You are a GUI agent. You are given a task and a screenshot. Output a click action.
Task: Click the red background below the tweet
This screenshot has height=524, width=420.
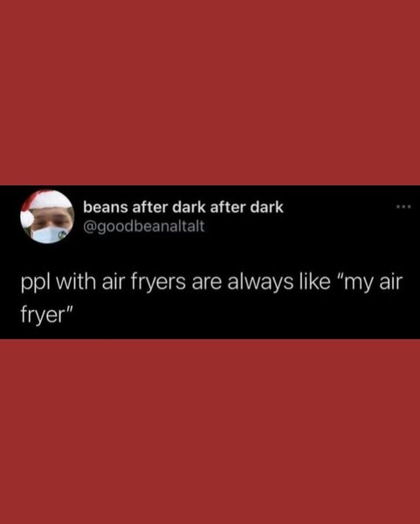point(210,431)
